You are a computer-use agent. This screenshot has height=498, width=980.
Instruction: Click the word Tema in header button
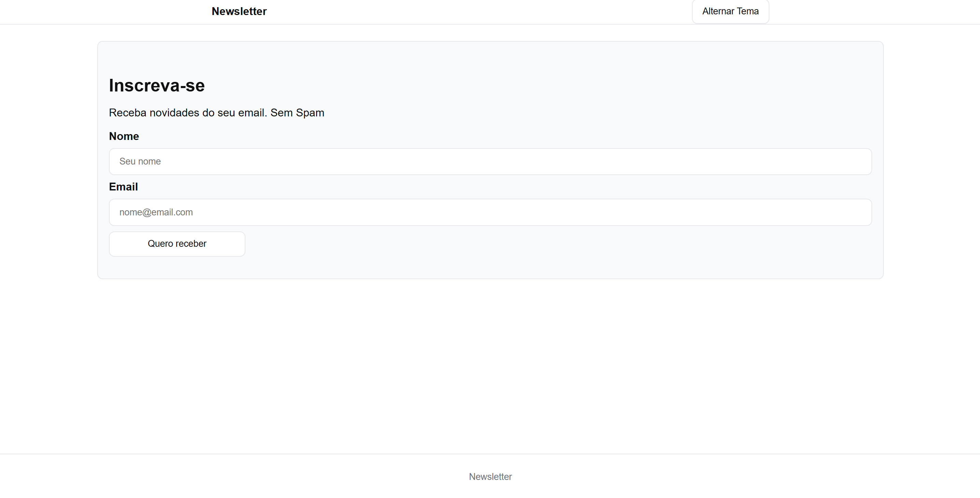click(x=748, y=11)
